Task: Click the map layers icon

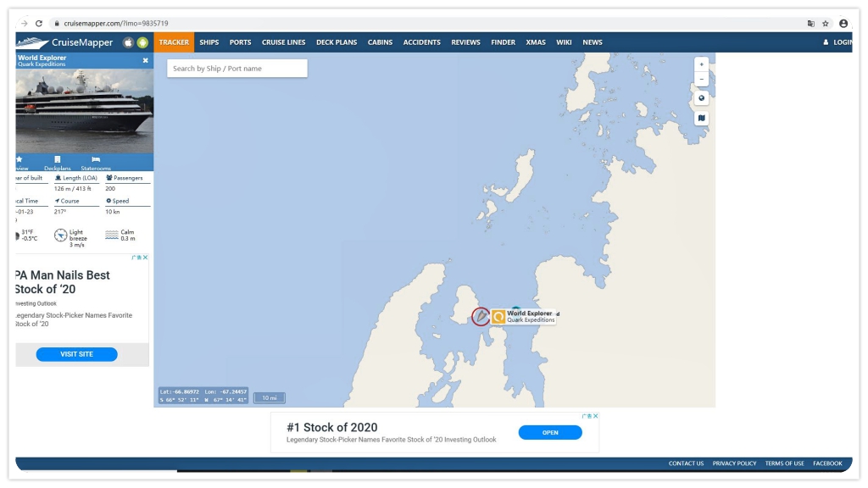Action: 701,118
